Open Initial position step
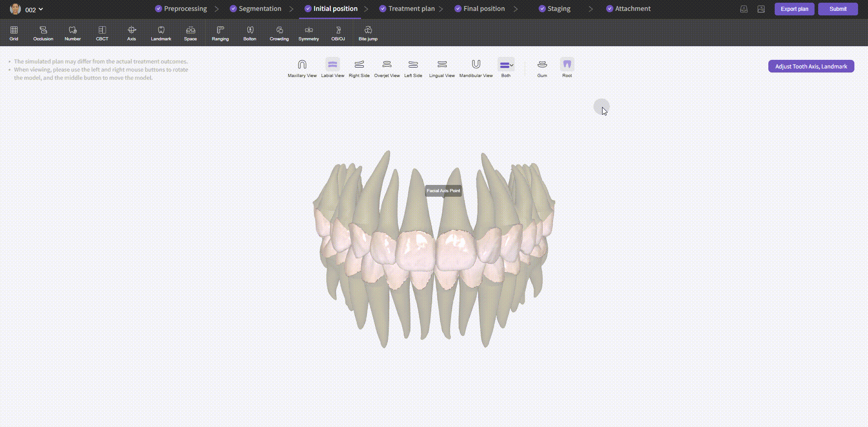868x427 pixels. click(331, 9)
